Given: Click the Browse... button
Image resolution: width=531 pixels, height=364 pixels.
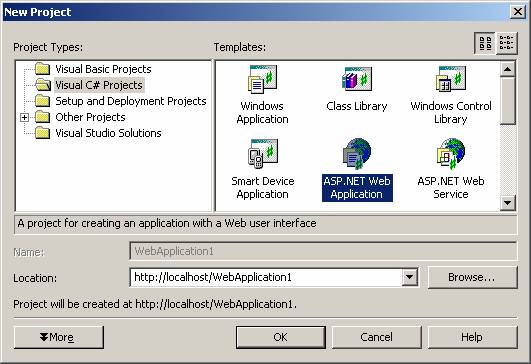Looking at the screenshot, I should [472, 277].
